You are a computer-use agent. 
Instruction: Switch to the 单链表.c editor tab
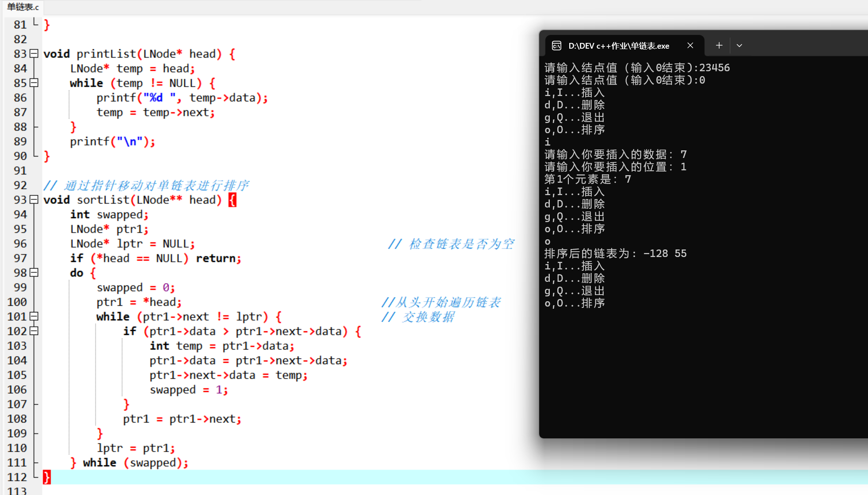23,7
